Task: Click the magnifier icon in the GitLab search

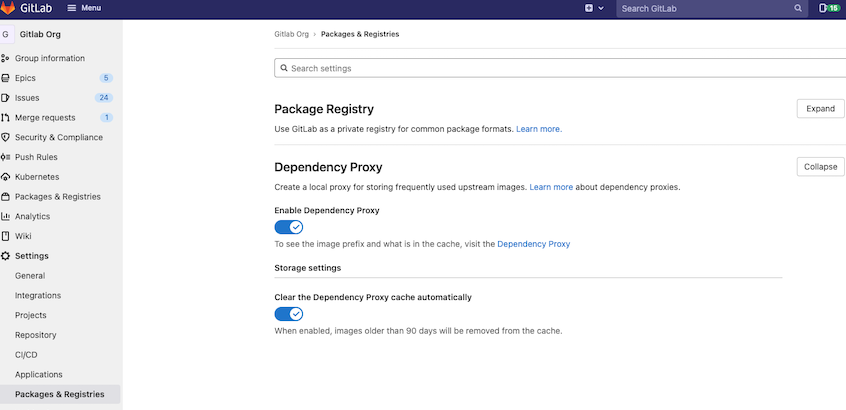Action: pos(798,9)
